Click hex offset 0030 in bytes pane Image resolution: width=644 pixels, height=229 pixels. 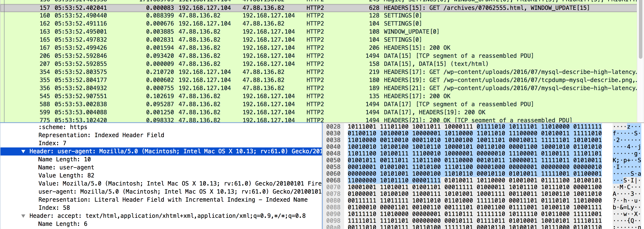click(x=333, y=133)
